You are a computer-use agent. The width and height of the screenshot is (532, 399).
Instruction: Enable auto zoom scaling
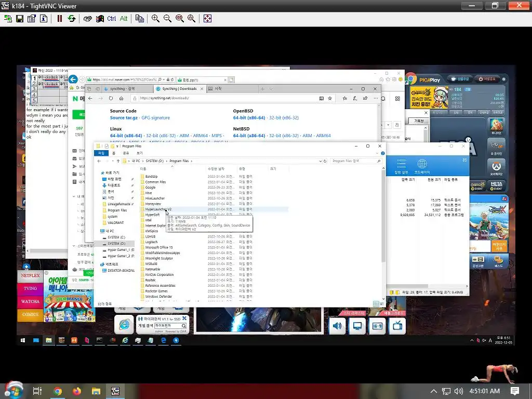coord(191,19)
